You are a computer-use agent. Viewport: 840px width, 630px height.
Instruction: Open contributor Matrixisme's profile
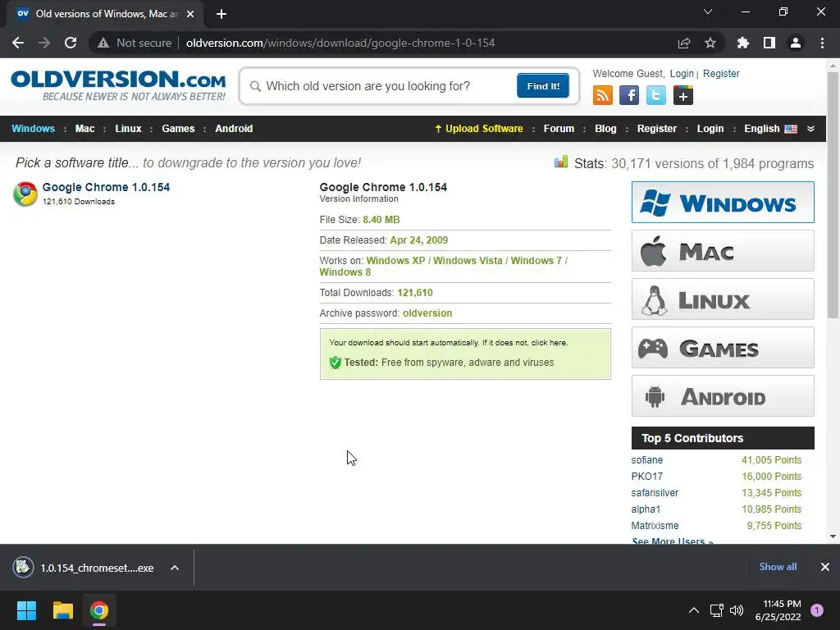[x=655, y=526]
